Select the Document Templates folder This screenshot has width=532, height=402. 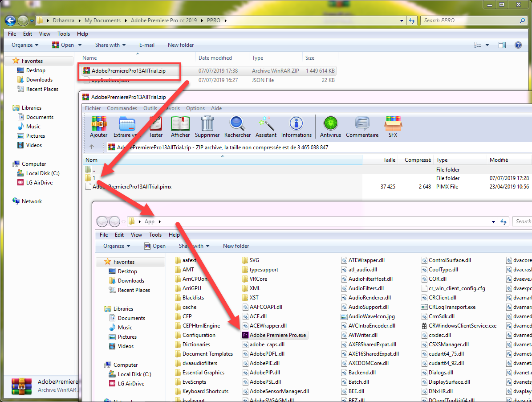click(204, 354)
